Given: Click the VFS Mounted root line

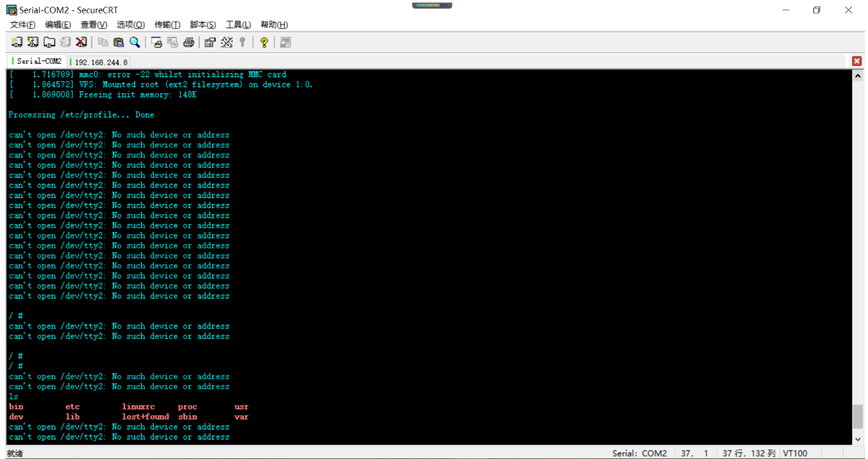Looking at the screenshot, I should (x=161, y=85).
